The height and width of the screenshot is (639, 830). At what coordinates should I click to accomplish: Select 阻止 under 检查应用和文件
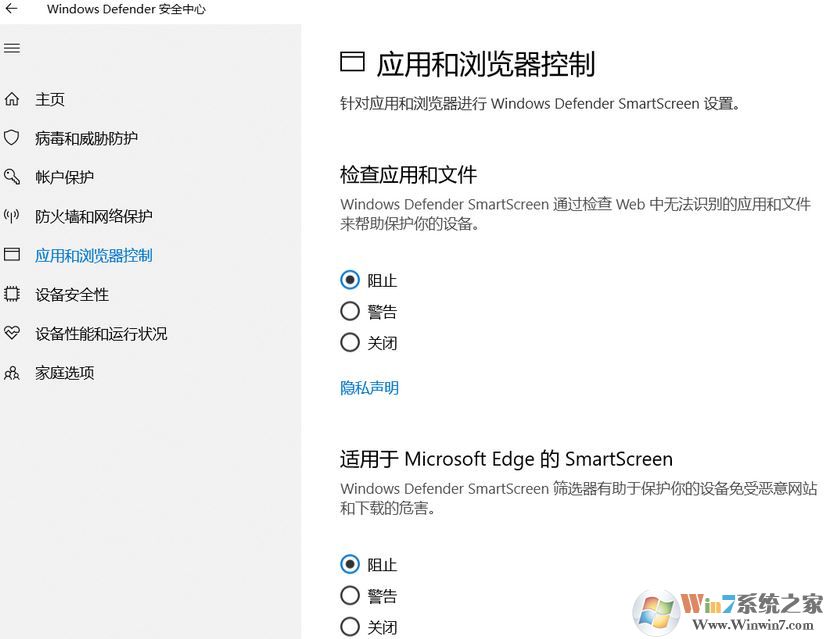(350, 280)
